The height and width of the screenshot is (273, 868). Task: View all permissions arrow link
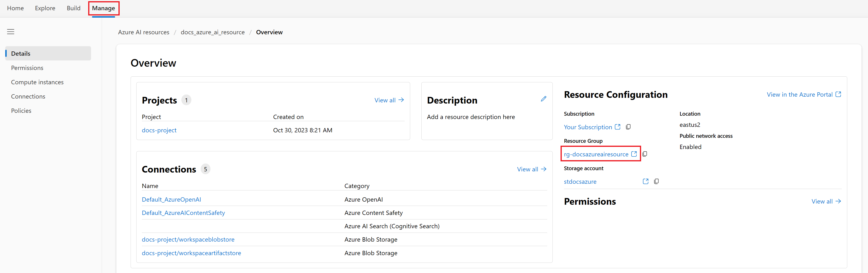click(x=826, y=201)
